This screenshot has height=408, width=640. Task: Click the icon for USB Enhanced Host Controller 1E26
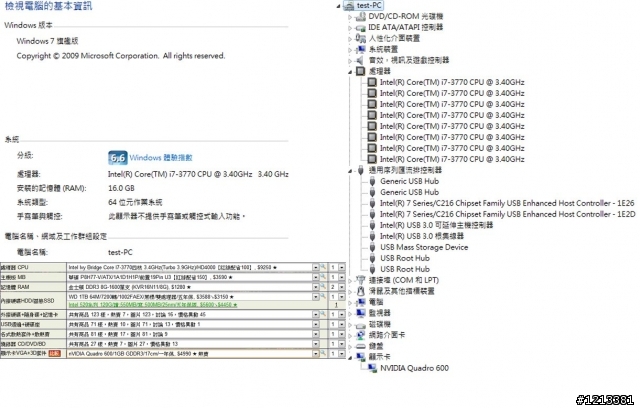click(x=372, y=203)
